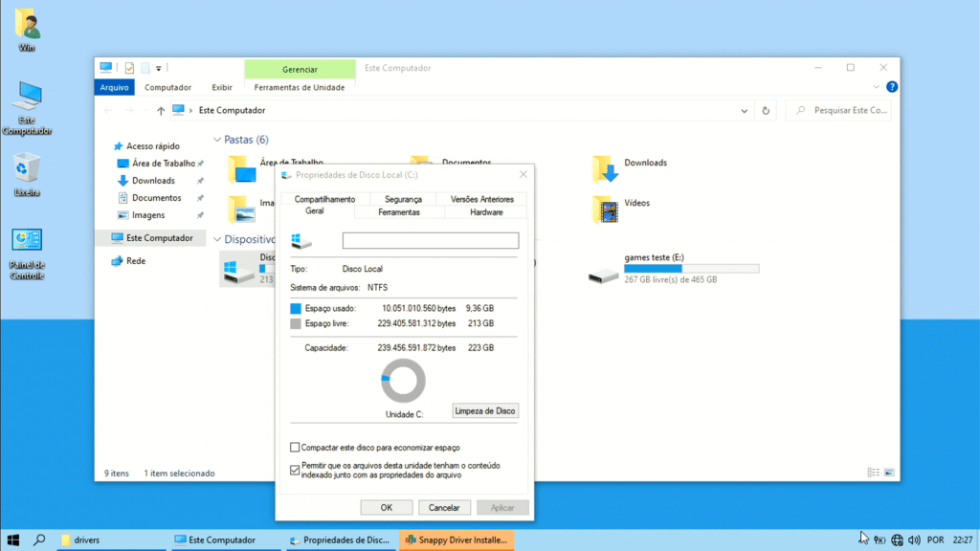Switch to large thumbnails view icon
980x551 pixels.
pos(890,473)
